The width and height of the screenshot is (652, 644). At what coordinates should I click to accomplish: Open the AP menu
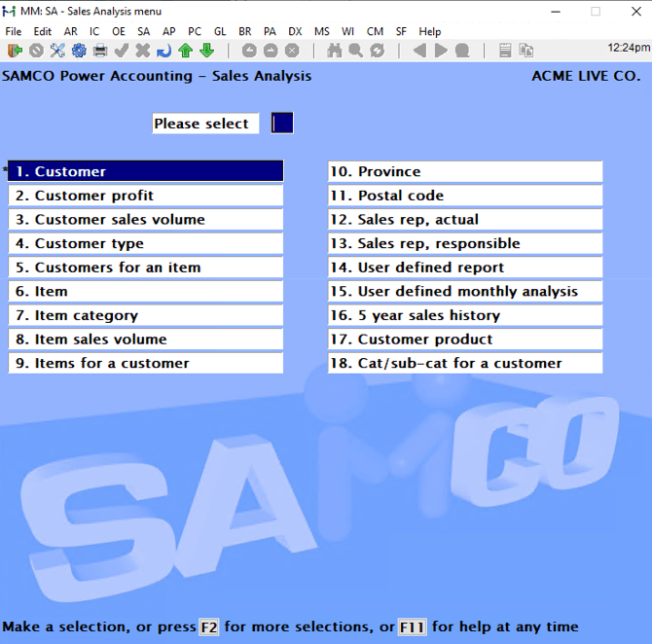[168, 31]
